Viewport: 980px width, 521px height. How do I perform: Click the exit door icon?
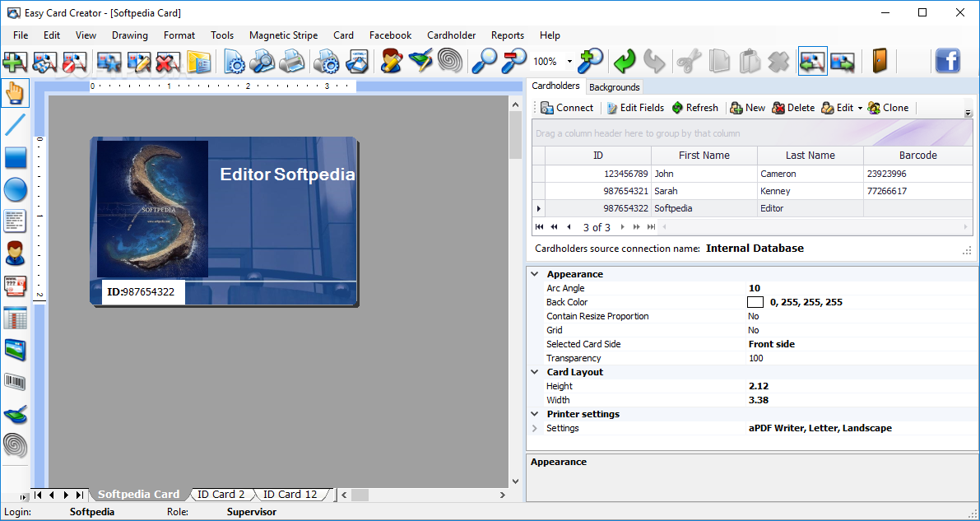pos(880,61)
